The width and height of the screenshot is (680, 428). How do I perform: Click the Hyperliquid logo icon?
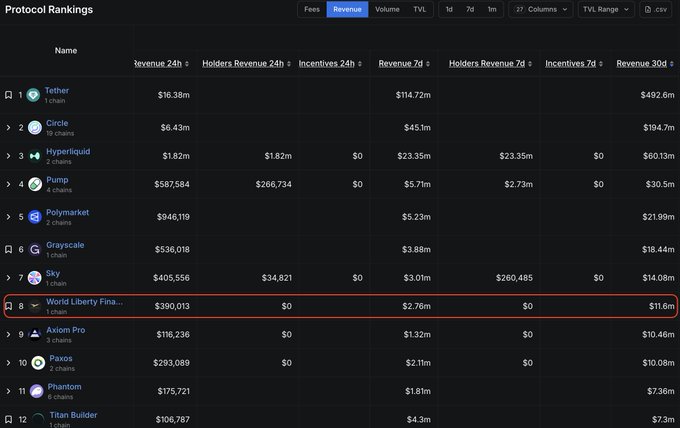(x=35, y=156)
